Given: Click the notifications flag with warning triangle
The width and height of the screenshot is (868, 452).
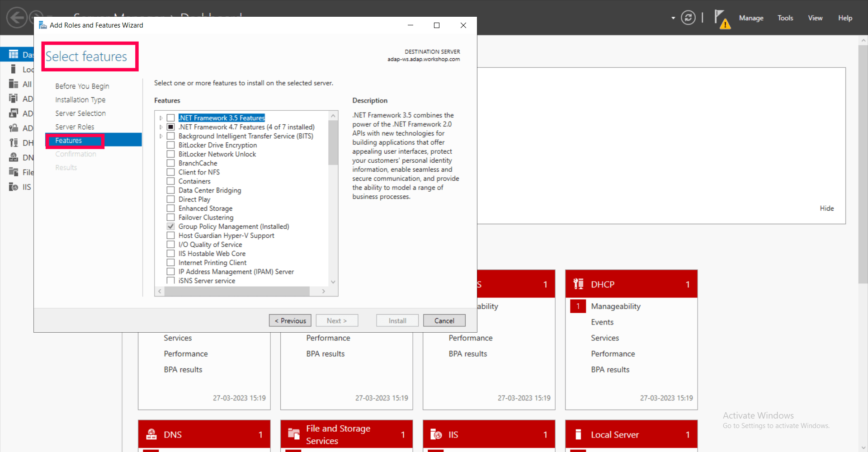Looking at the screenshot, I should click(x=722, y=18).
